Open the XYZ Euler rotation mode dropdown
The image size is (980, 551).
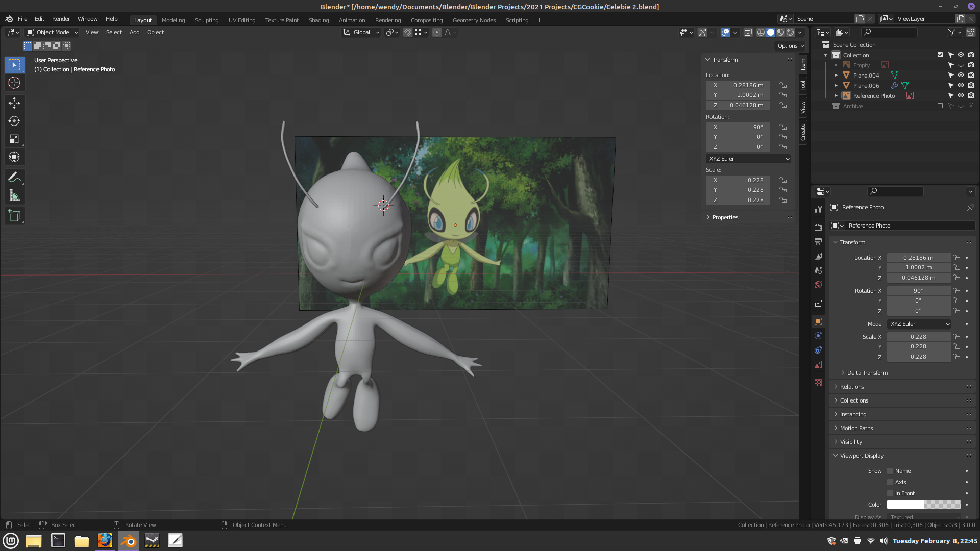pos(748,159)
